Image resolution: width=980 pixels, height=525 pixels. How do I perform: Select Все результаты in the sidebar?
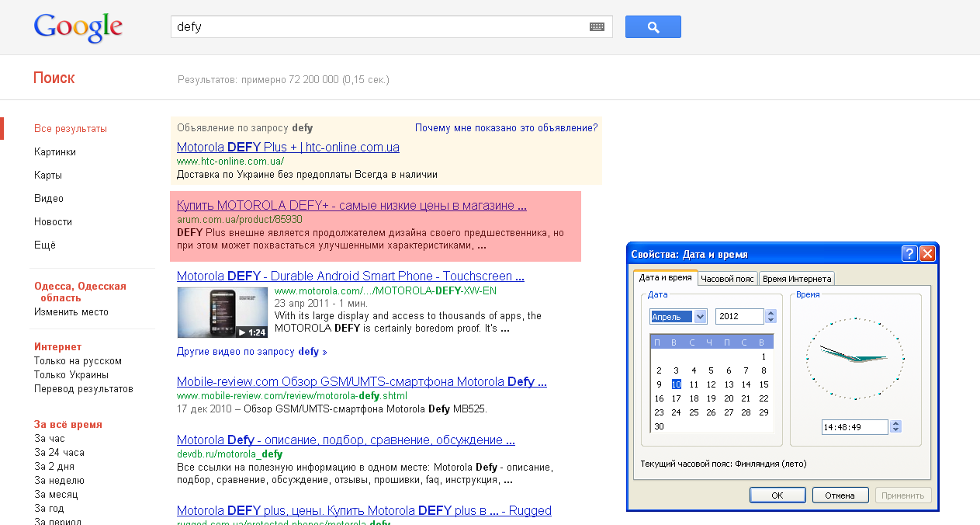71,129
